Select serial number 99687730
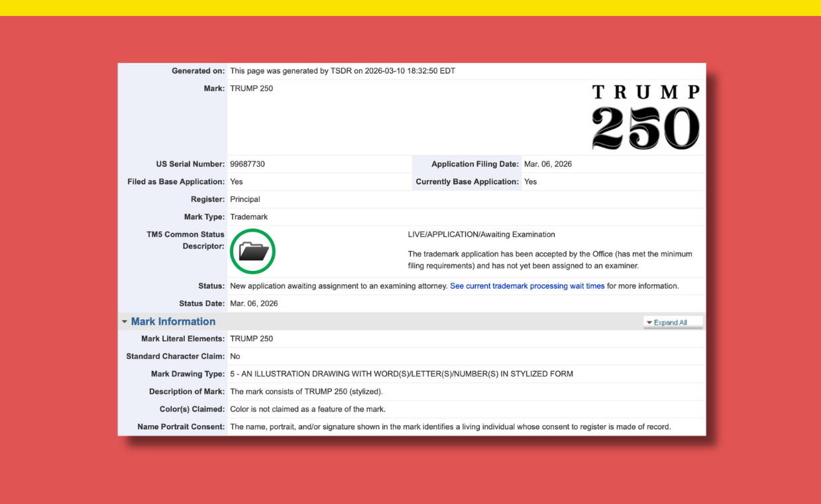 pyautogui.click(x=247, y=164)
